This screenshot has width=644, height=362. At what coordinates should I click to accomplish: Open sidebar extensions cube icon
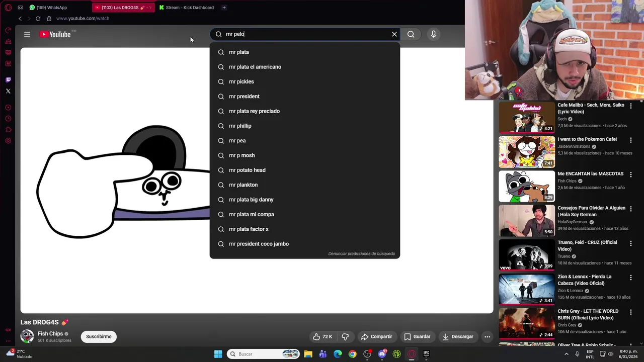pos(8,130)
